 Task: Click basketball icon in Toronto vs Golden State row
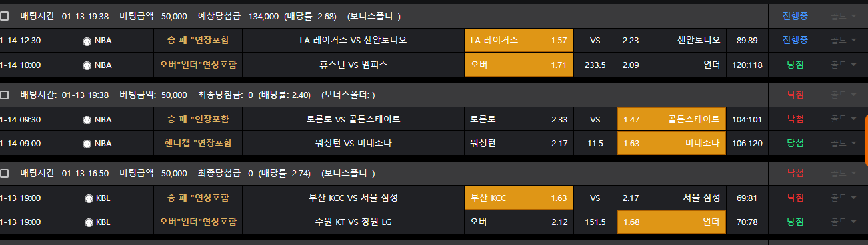[87, 120]
